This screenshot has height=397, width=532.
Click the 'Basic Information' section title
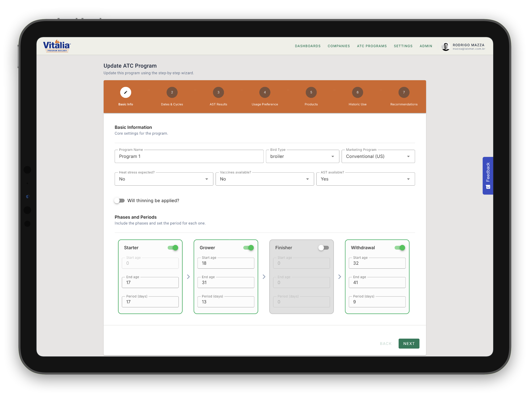tap(133, 127)
